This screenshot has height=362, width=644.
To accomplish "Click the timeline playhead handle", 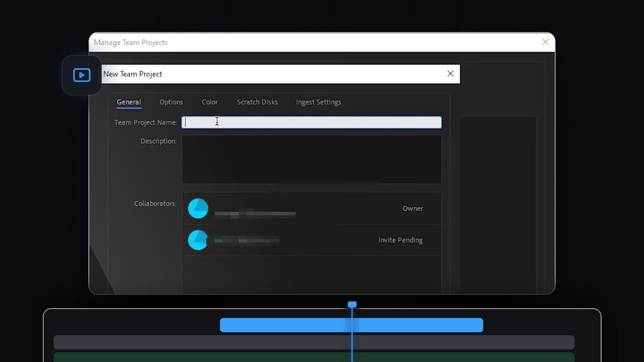I will pyautogui.click(x=352, y=305).
